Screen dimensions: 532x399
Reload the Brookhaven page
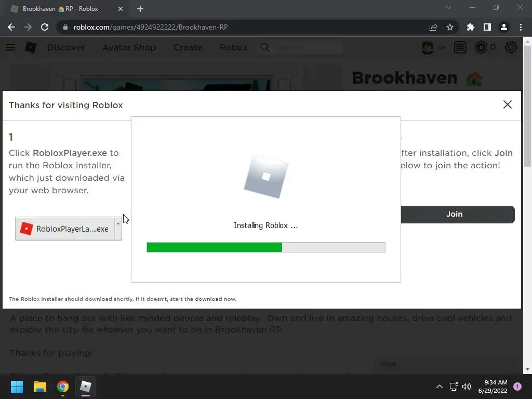(45, 27)
